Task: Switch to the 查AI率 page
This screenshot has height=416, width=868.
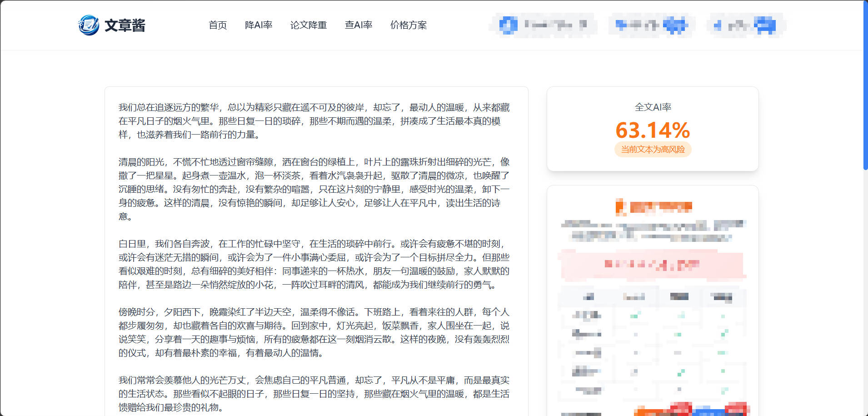Action: click(x=359, y=25)
